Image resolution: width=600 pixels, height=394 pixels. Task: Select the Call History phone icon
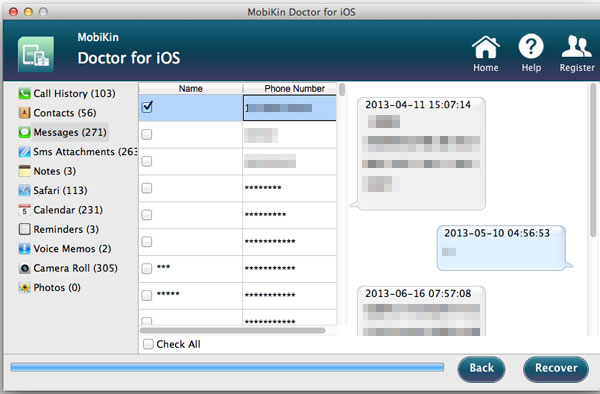pos(24,93)
